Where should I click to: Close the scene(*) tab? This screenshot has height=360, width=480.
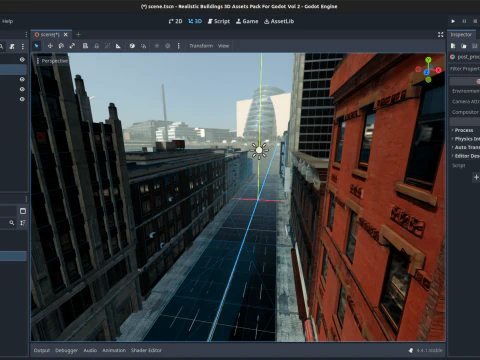pos(66,35)
